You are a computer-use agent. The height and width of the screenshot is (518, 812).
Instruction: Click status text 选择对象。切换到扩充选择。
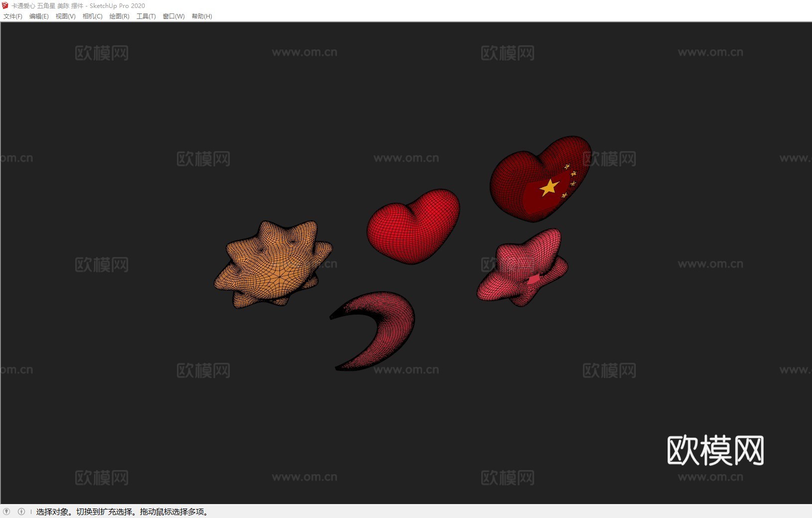tap(87, 512)
